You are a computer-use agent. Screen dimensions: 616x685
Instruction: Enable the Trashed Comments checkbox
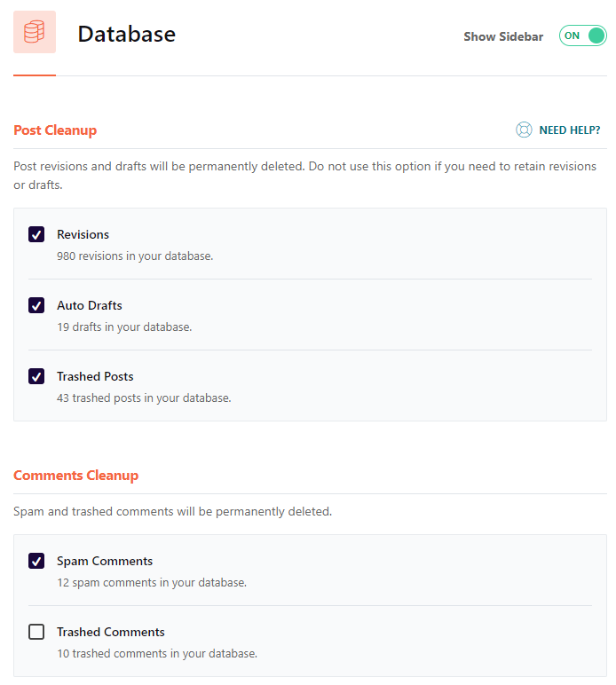tap(36, 632)
